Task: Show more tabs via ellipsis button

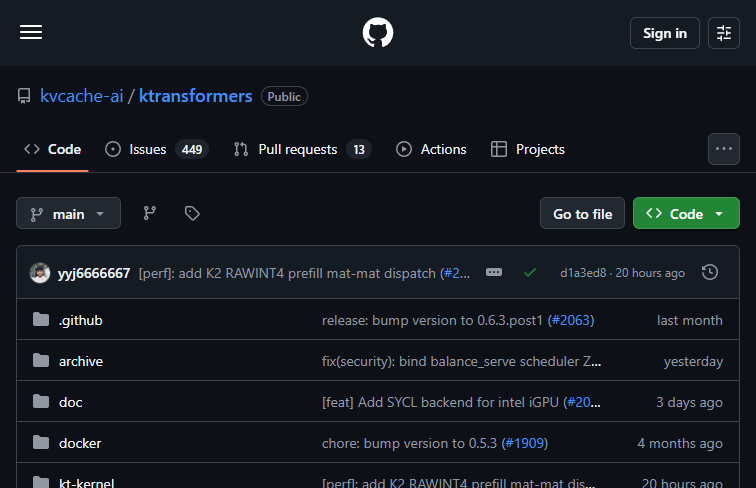Action: pyautogui.click(x=724, y=149)
